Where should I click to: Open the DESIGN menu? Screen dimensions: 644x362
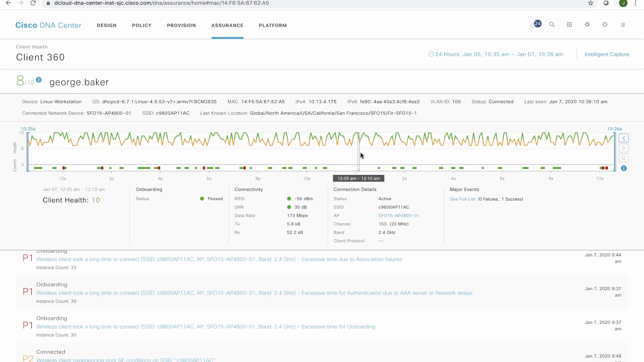pyautogui.click(x=107, y=25)
